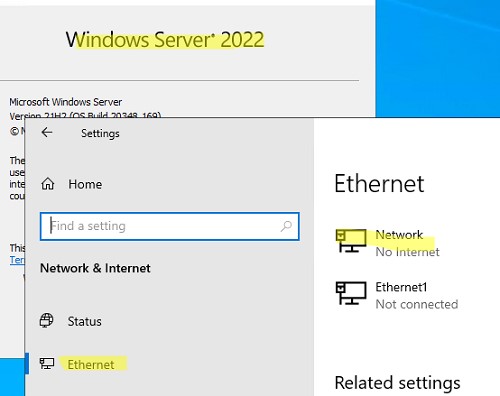Image resolution: width=500 pixels, height=396 pixels.
Task: Click the highlighted Network adapter icon
Action: (x=351, y=241)
